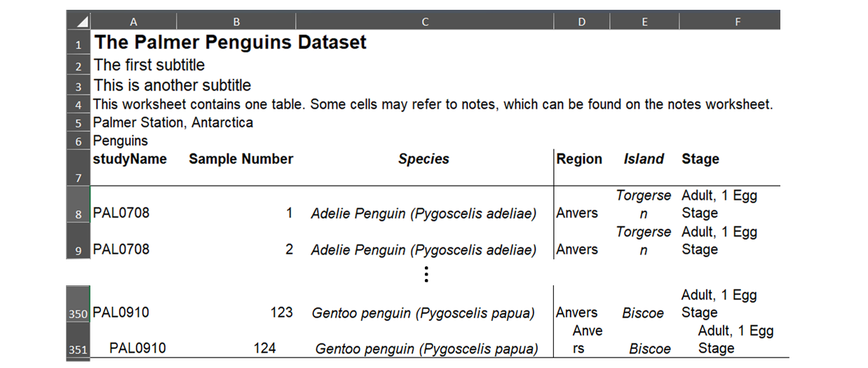Viewport: 868px width, 368px height.
Task: Select row 350 header
Action: [x=78, y=314]
